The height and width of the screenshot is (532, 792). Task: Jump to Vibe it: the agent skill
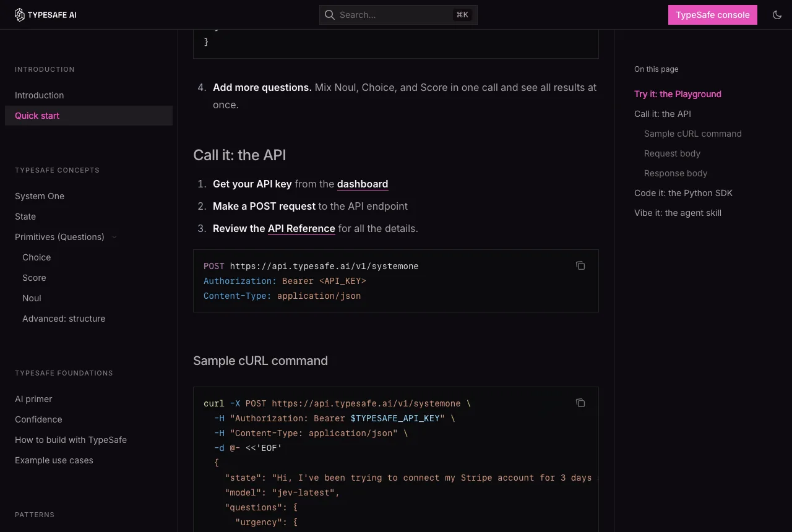[x=678, y=213]
